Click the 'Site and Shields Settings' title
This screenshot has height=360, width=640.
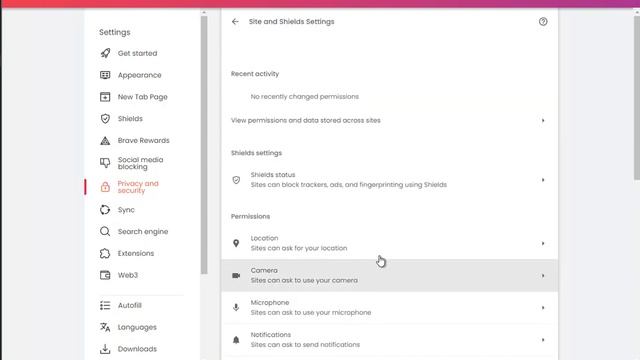[291, 22]
